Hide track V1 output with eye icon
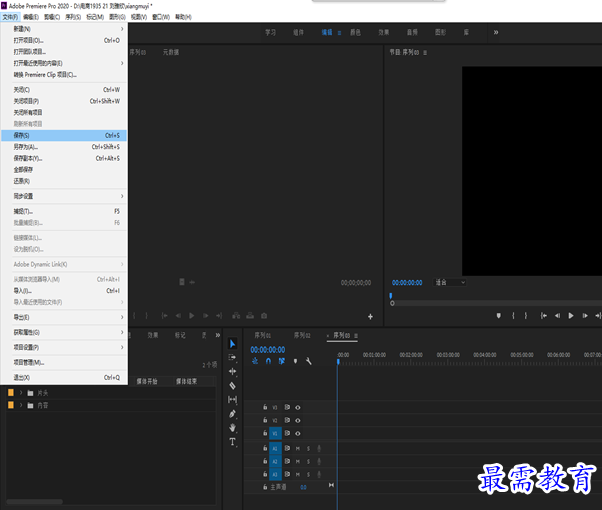The width and height of the screenshot is (602, 510). (x=298, y=434)
